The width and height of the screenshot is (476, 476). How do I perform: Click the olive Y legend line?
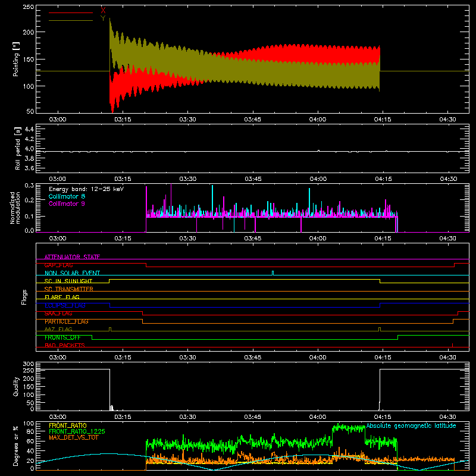[x=70, y=20]
